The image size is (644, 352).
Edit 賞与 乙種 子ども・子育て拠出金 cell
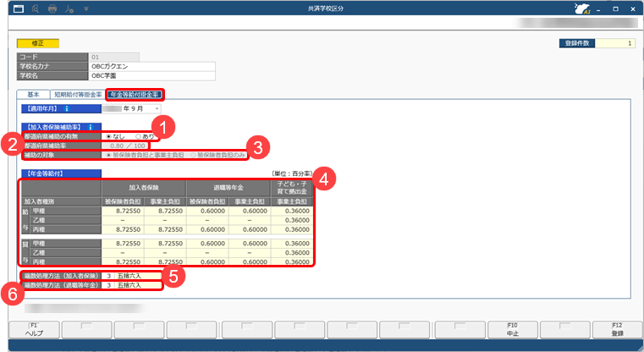292,253
